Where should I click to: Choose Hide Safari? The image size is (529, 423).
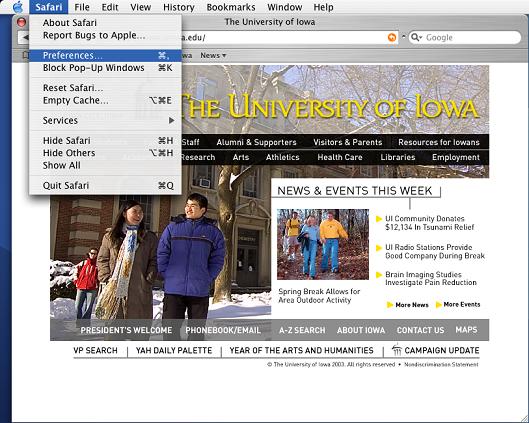(105, 140)
